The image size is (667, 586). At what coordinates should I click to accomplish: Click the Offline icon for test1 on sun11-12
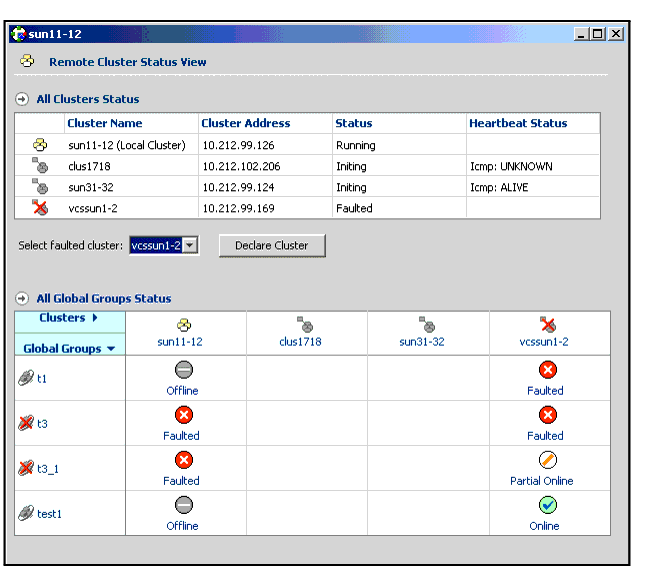click(x=184, y=505)
